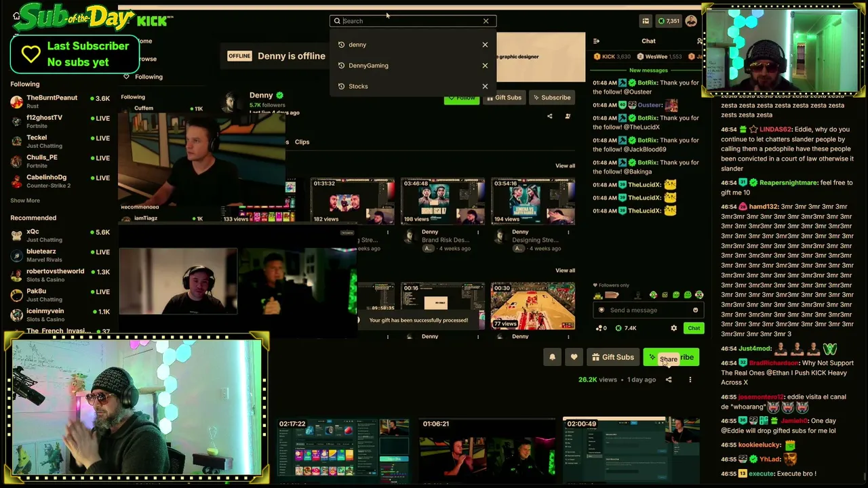Open options menu for the 00:16 clip
The width and height of the screenshot is (868, 488).
click(478, 336)
